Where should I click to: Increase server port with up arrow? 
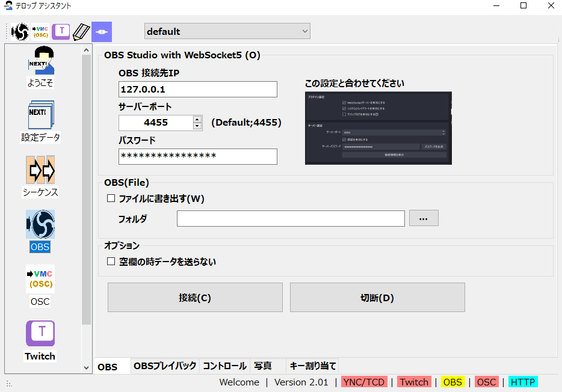[197, 119]
